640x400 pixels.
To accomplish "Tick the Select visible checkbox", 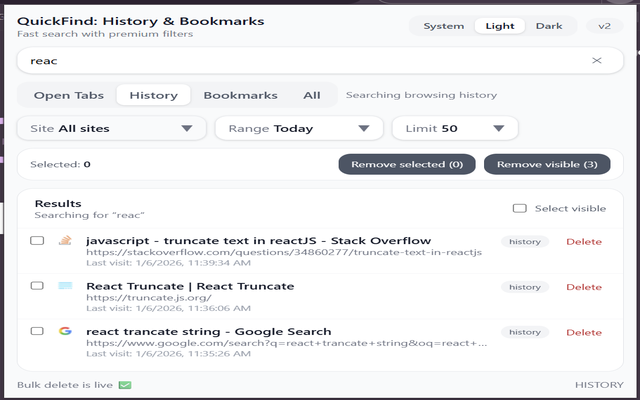I will [x=520, y=209].
